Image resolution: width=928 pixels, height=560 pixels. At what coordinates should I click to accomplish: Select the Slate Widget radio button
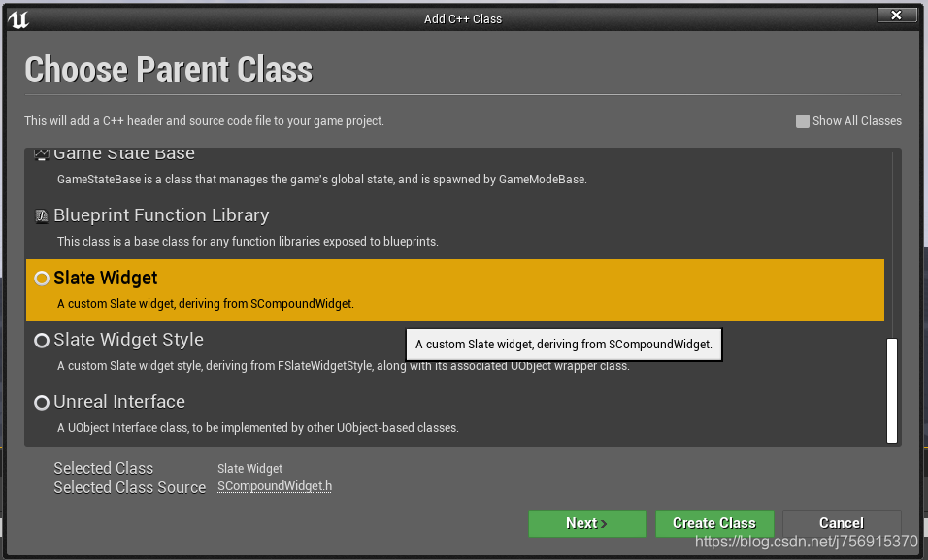[41, 278]
